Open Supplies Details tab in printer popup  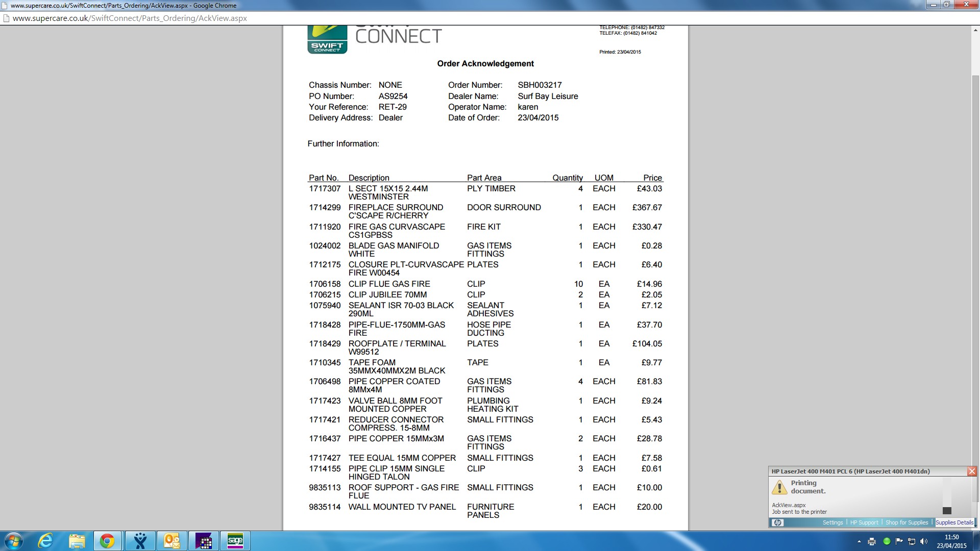[x=954, y=522]
